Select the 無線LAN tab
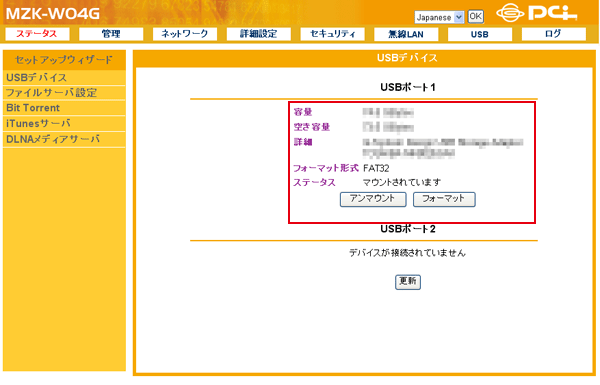 point(406,34)
